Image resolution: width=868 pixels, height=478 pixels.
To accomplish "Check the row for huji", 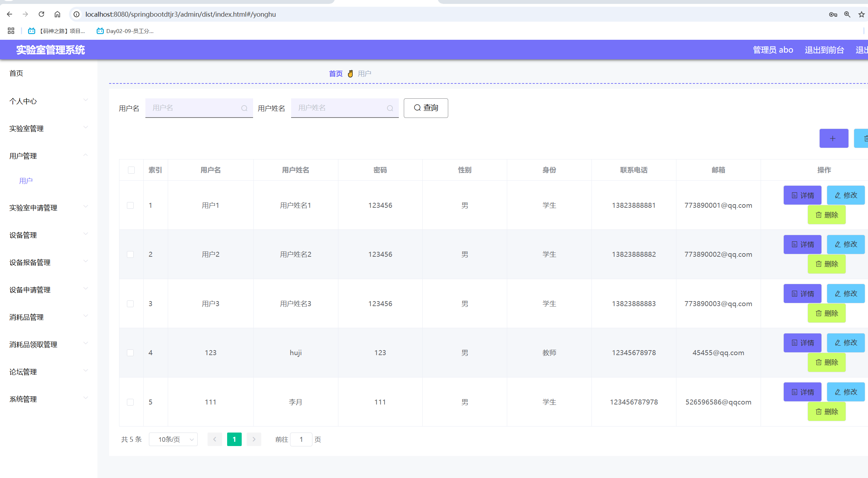I will [x=130, y=353].
